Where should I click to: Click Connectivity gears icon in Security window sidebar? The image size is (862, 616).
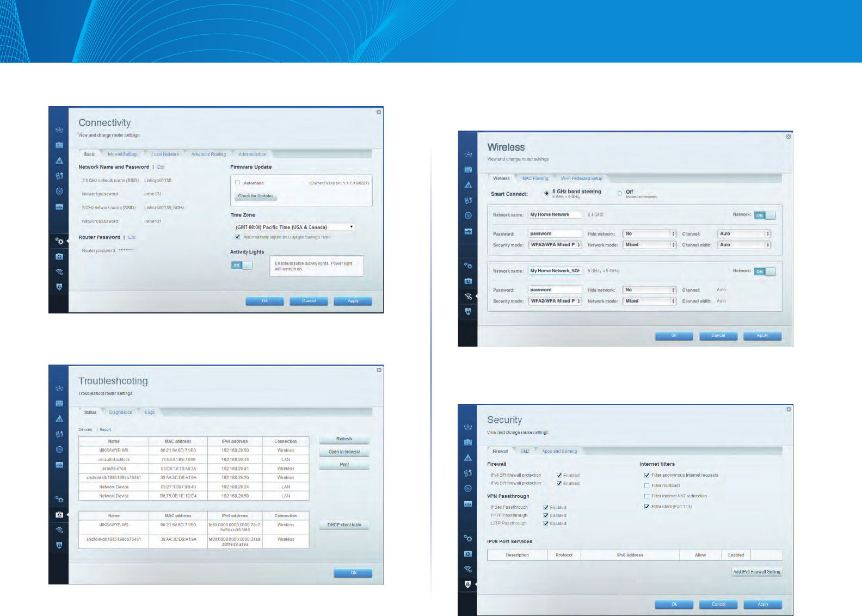[x=468, y=538]
